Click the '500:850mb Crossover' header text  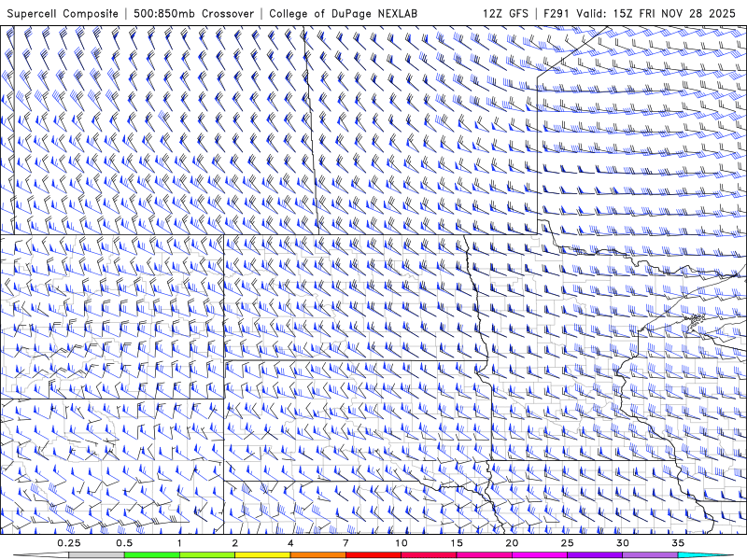point(194,14)
